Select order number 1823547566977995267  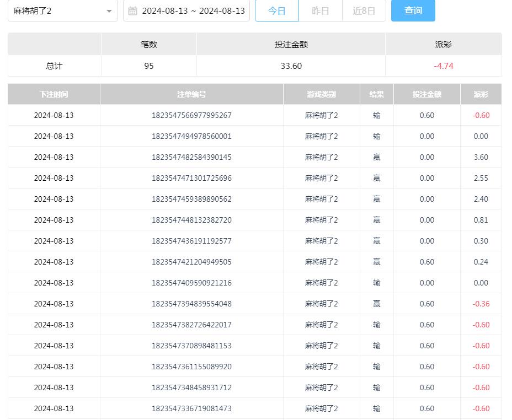pos(190,115)
